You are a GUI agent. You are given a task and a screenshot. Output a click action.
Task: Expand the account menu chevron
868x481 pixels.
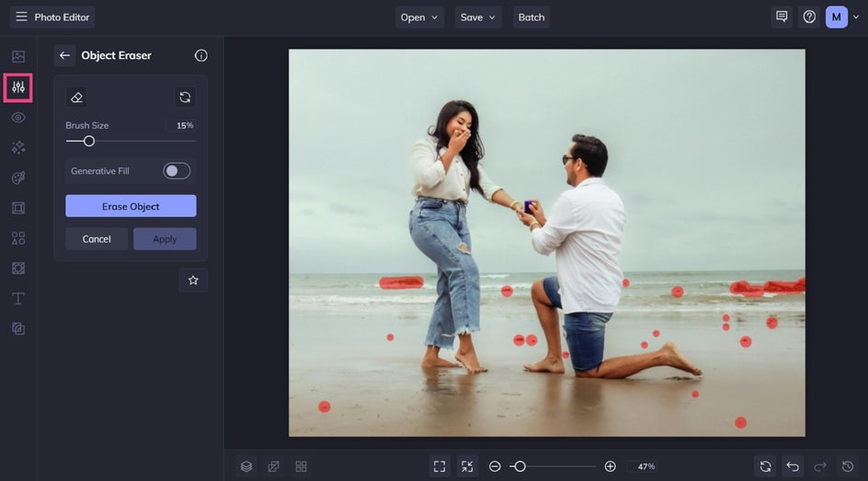click(856, 17)
